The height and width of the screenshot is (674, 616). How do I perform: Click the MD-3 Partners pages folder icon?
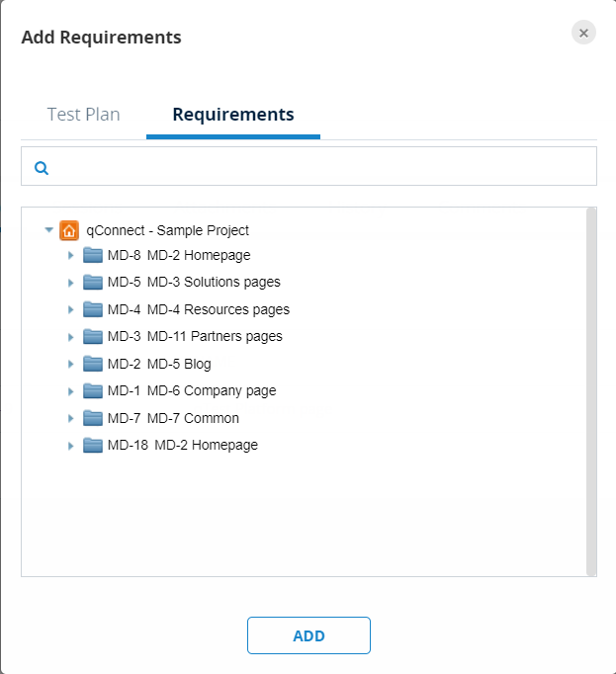(x=93, y=337)
